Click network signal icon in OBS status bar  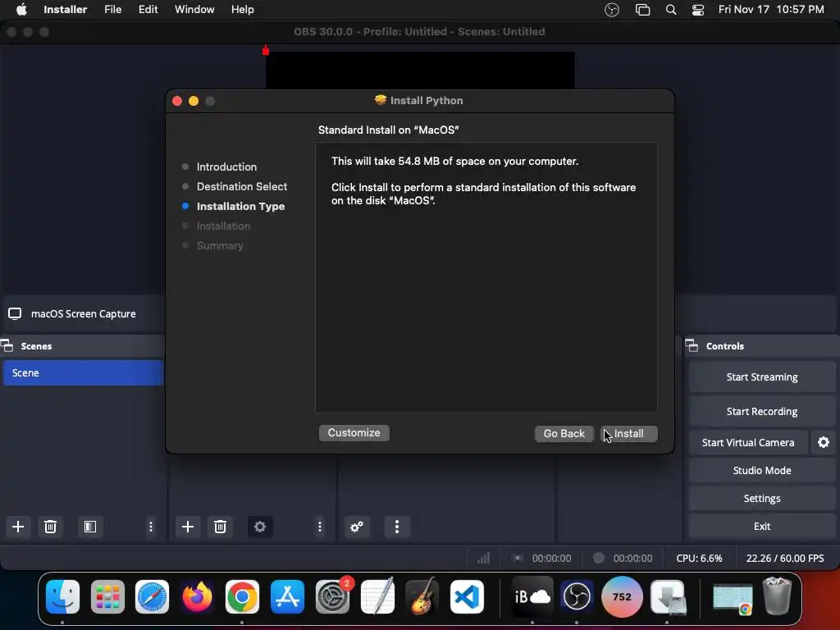point(484,558)
